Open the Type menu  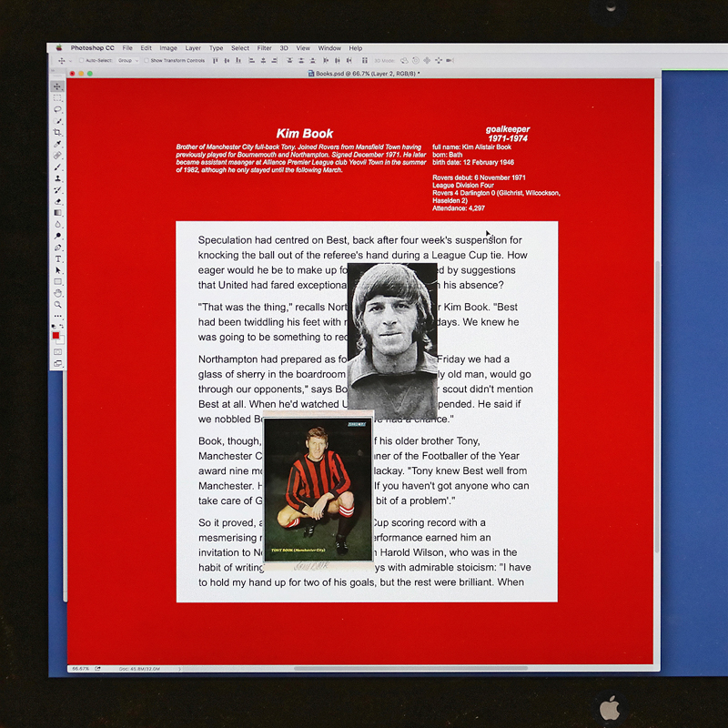pyautogui.click(x=216, y=48)
